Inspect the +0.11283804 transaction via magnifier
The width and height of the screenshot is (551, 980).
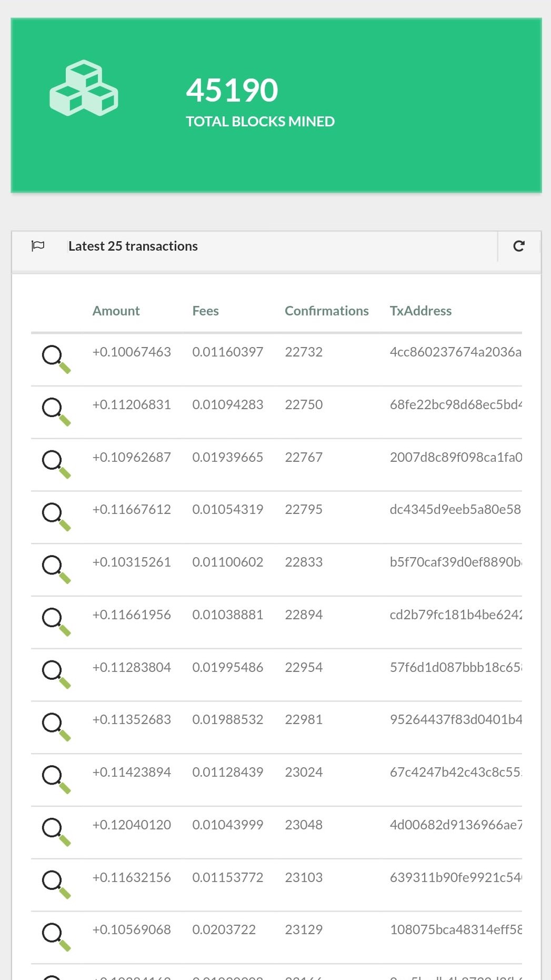[56, 674]
